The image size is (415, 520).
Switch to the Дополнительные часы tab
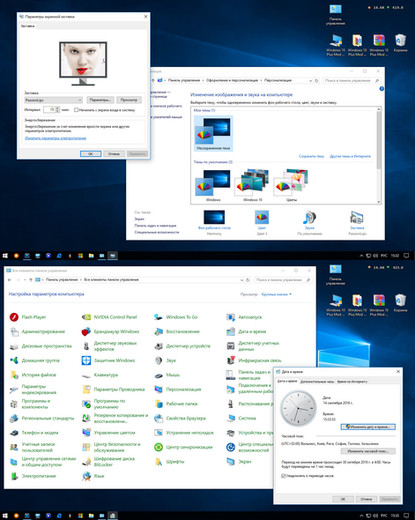pos(317,381)
